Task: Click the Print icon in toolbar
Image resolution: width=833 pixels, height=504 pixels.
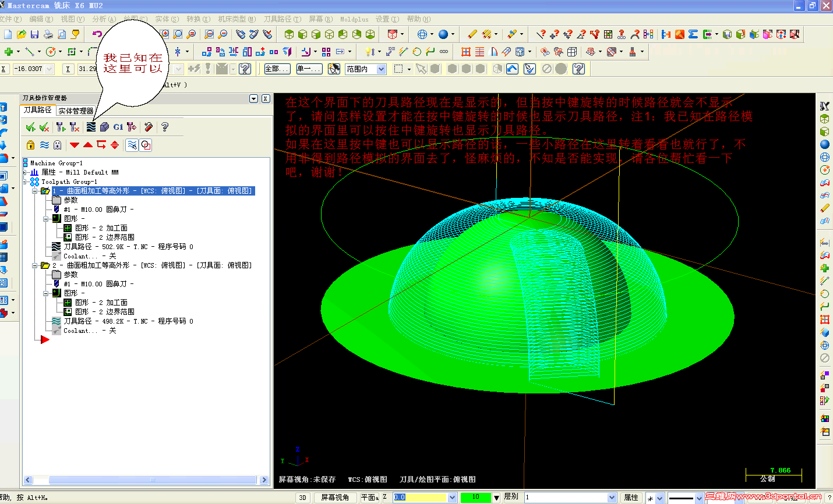Action: pos(48,34)
